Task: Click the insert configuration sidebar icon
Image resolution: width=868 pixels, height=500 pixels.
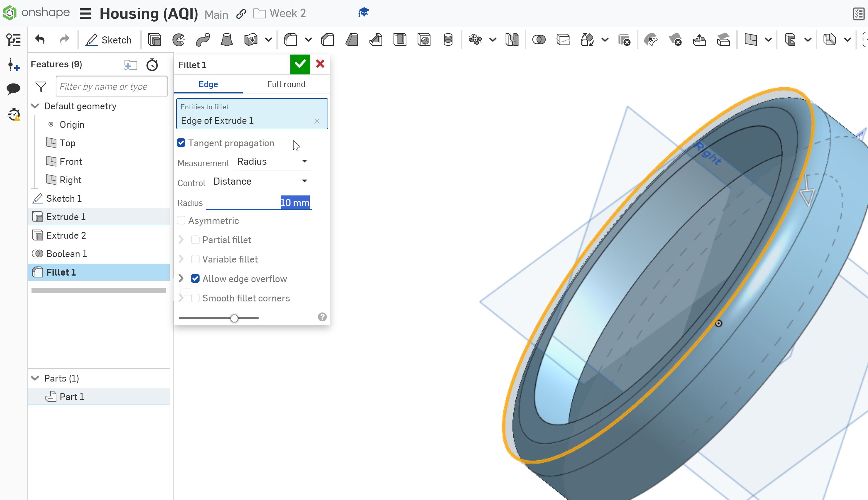Action: pos(13,64)
